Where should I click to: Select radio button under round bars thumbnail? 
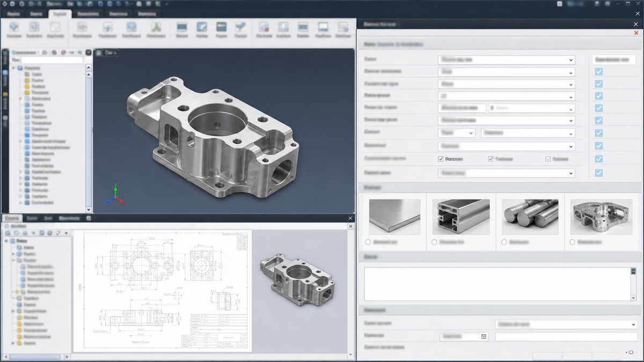click(x=504, y=242)
